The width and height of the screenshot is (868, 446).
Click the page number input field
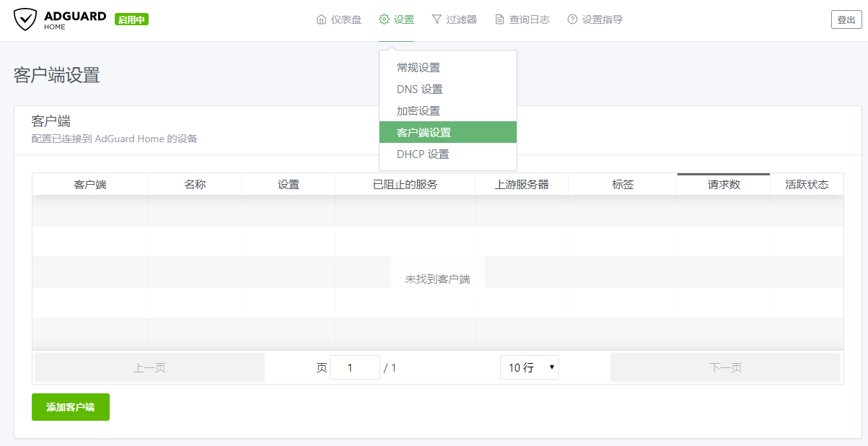[x=354, y=367]
